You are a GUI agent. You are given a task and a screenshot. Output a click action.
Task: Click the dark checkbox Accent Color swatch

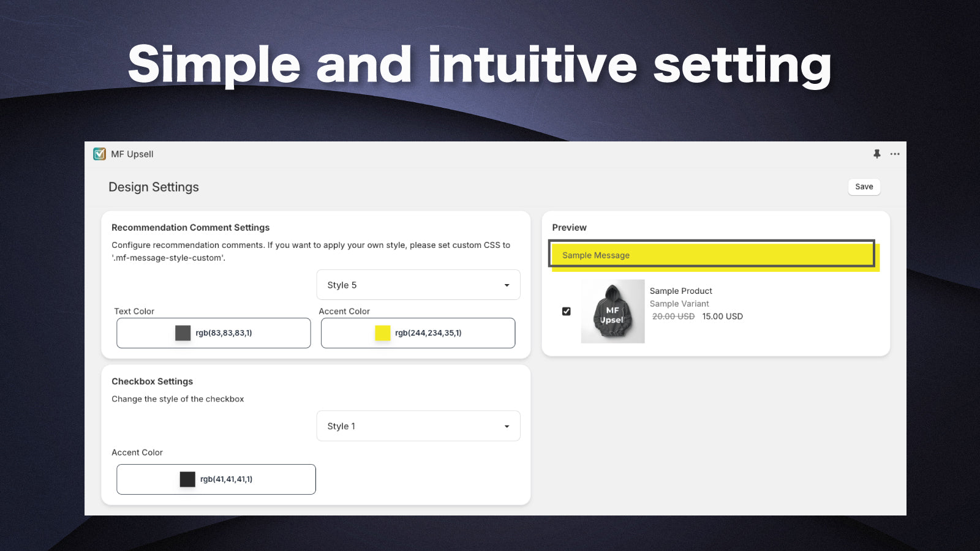click(187, 479)
